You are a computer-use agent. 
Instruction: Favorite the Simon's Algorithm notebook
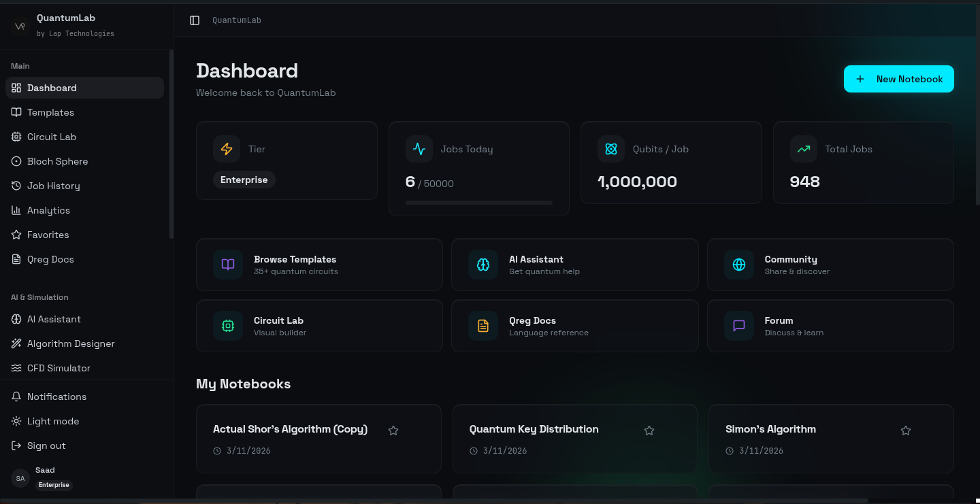[905, 430]
